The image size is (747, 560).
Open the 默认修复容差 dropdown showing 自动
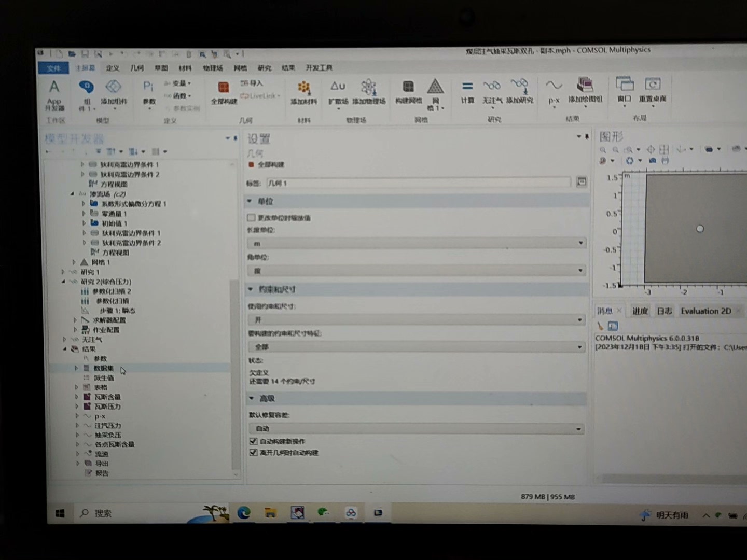click(417, 429)
